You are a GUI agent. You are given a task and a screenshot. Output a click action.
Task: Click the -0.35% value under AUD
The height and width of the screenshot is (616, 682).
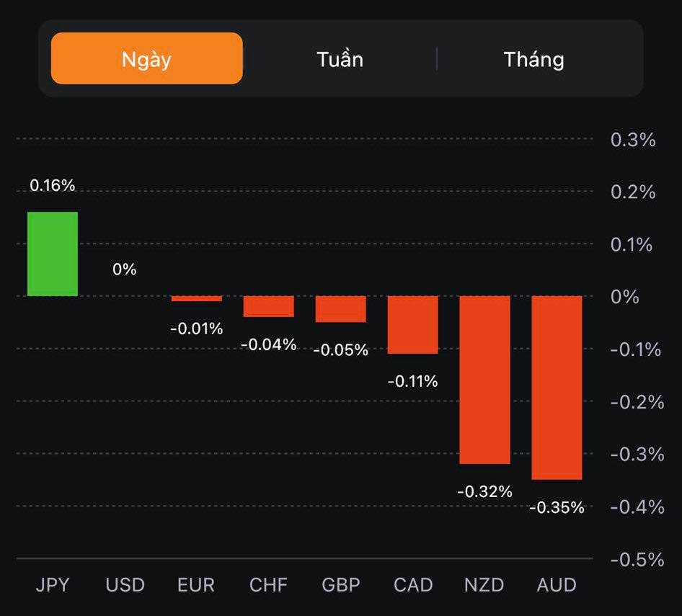[x=557, y=508]
